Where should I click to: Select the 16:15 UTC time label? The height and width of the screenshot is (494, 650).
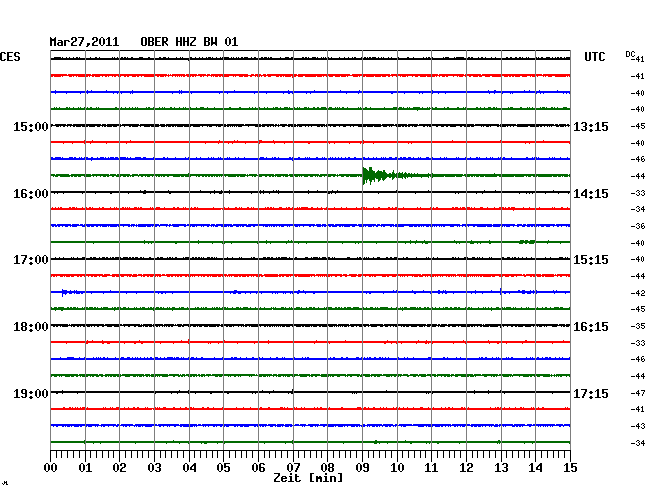click(591, 327)
